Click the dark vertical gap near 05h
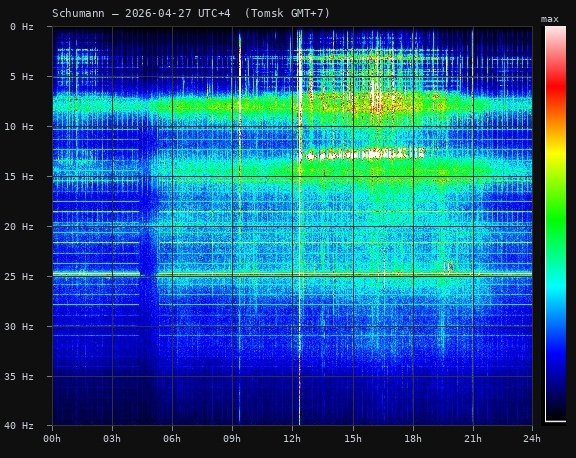 click(x=148, y=257)
